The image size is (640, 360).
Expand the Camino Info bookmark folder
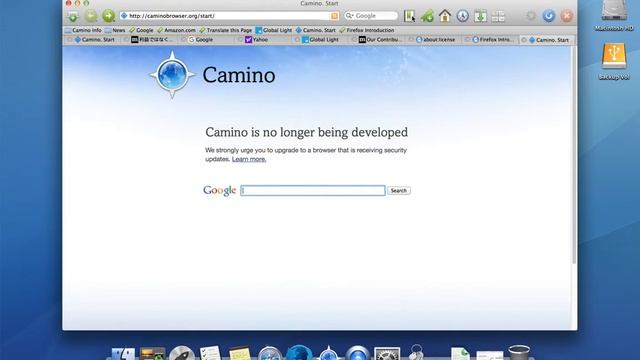(83, 30)
